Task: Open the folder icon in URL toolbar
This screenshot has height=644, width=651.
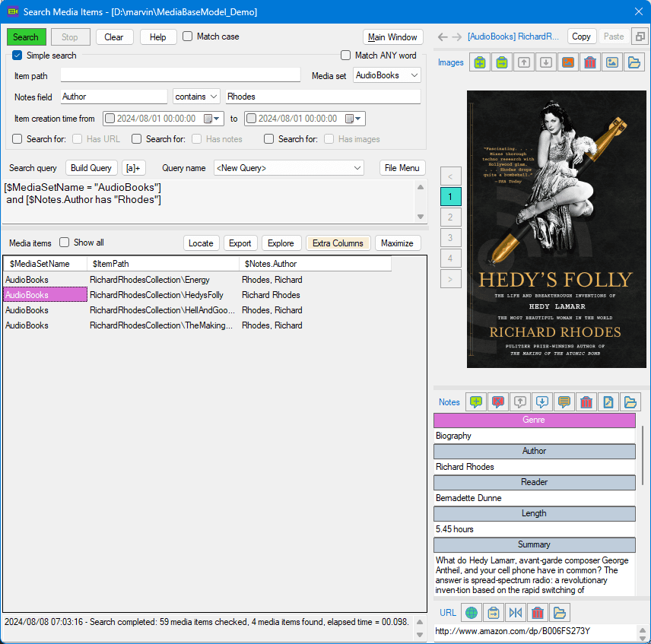Action: click(559, 613)
